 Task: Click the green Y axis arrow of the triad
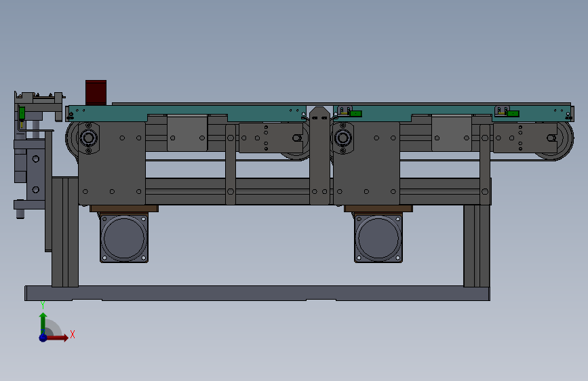click(x=43, y=323)
